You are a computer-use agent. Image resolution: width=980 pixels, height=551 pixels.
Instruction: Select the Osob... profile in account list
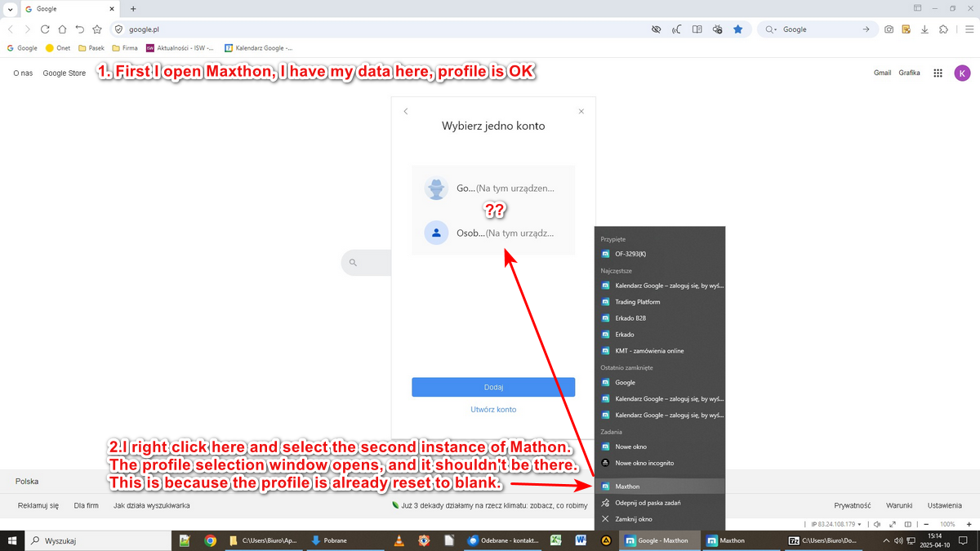coord(493,233)
